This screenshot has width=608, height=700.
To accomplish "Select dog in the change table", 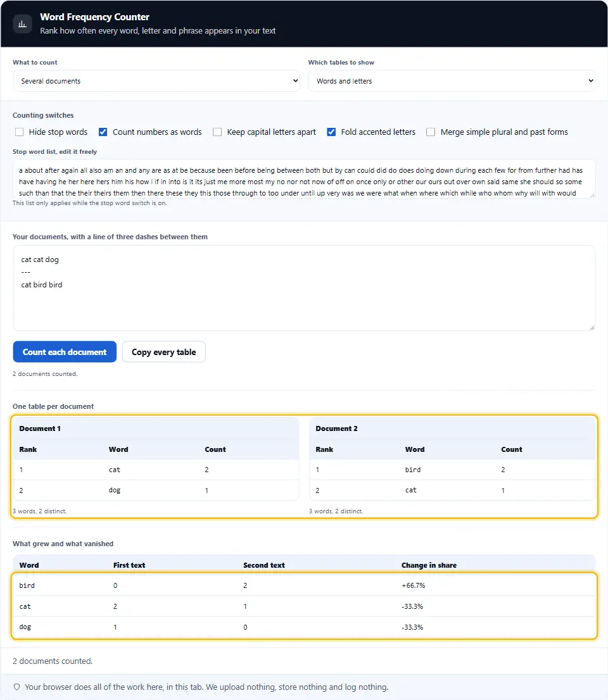I will [x=25, y=627].
